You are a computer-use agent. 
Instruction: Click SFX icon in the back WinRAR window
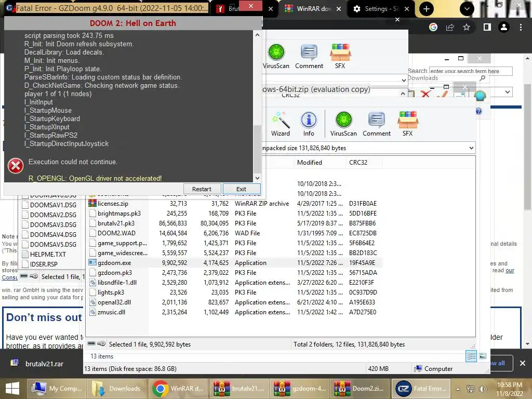(x=340, y=56)
